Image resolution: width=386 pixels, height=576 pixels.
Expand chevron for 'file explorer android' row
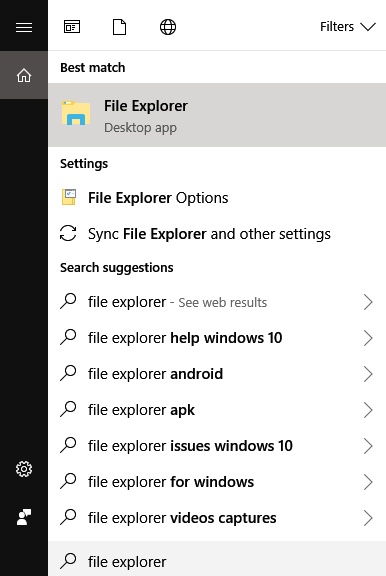click(x=368, y=374)
